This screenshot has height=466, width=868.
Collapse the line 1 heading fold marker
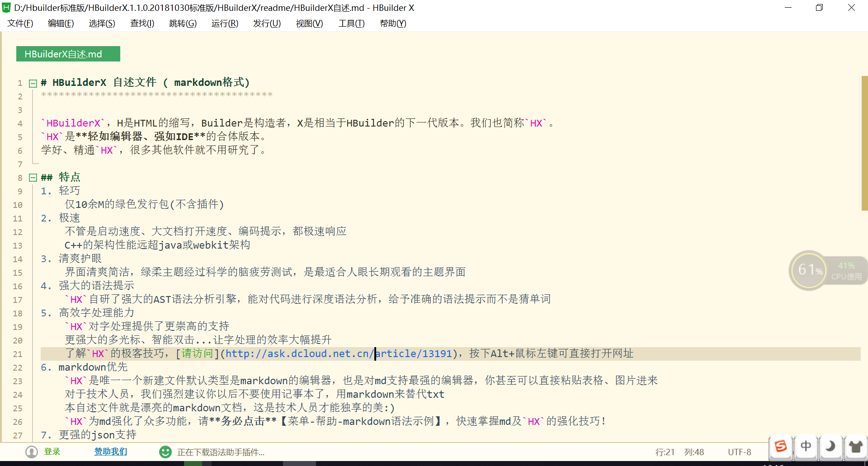click(33, 83)
